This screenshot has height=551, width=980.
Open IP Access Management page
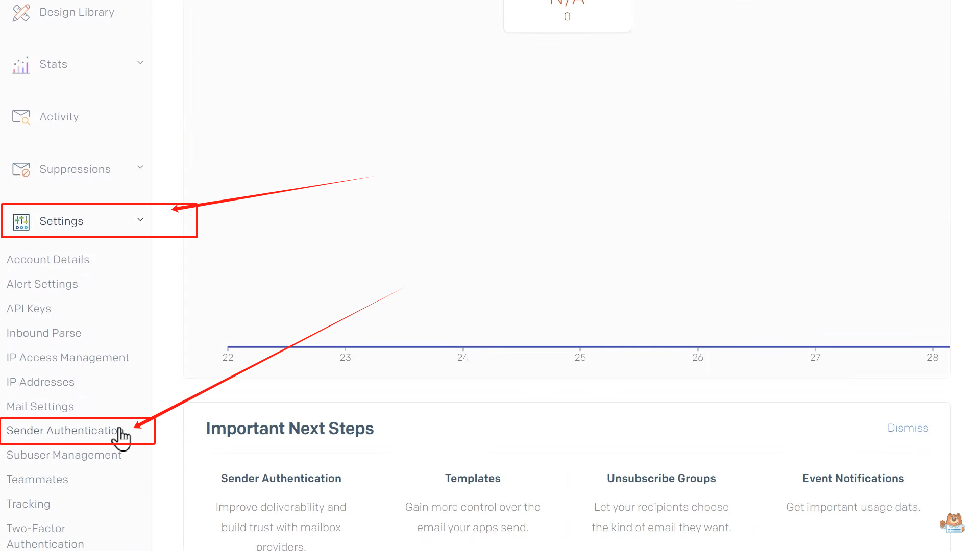pos(68,358)
